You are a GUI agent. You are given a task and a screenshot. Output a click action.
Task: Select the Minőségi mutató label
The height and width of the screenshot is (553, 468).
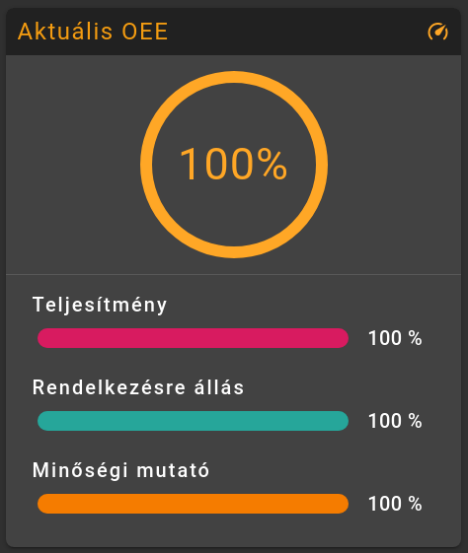(x=121, y=470)
